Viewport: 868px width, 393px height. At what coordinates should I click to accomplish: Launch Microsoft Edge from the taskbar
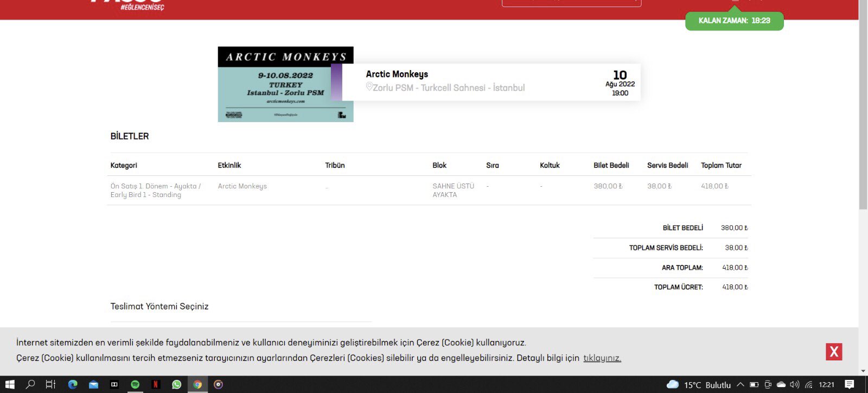tap(73, 384)
